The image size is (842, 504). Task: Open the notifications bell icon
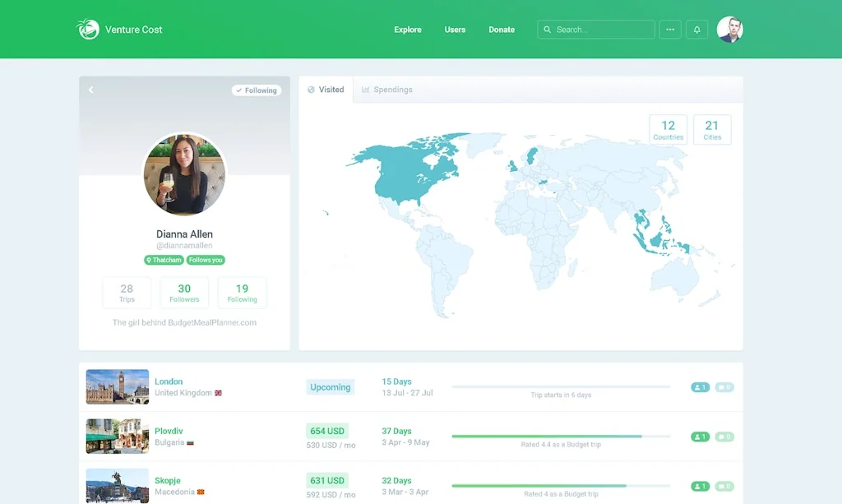[696, 29]
